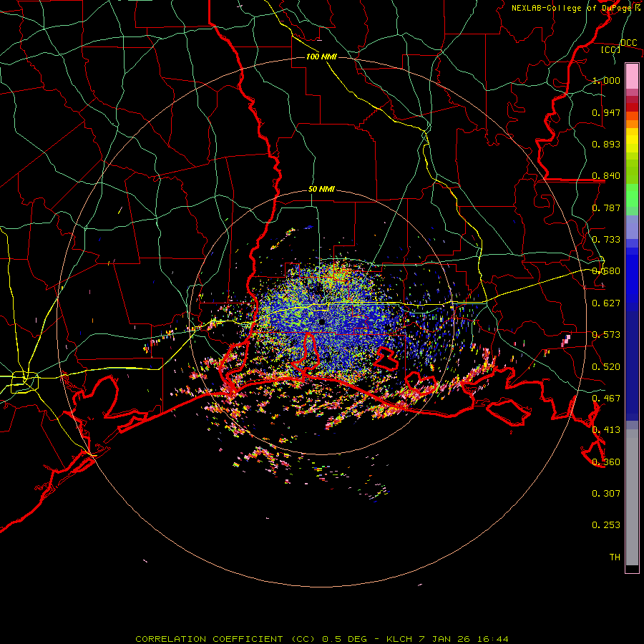Click the 0.787 value on the color scale

[x=606, y=208]
